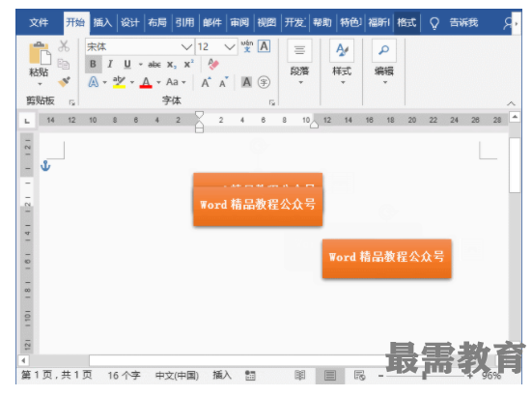
Task: Click the character shading A icon
Action: 246,82
